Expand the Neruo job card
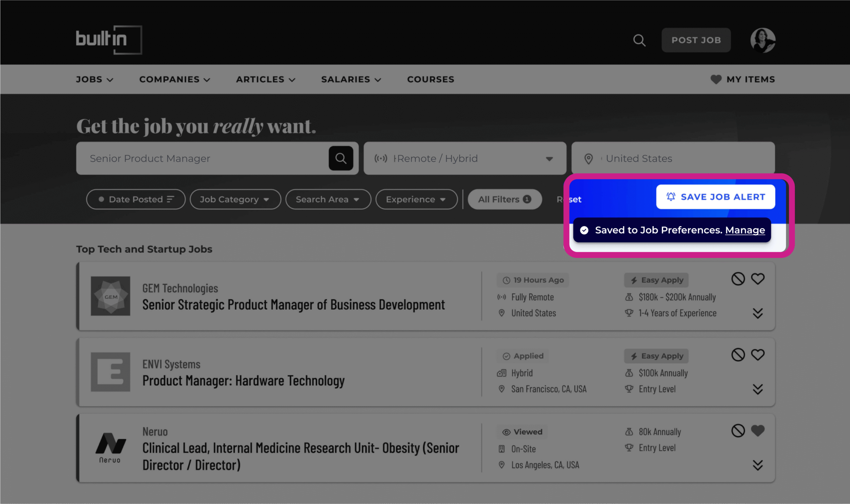This screenshot has height=504, width=850. pos(758,465)
